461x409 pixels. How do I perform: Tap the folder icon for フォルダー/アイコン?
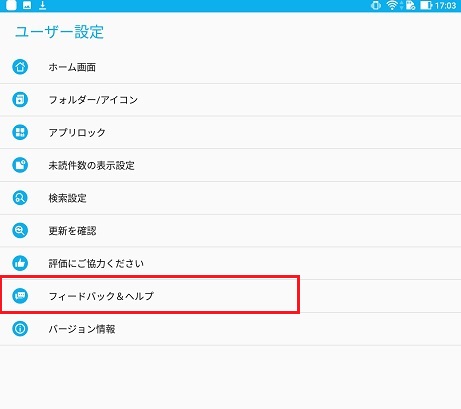pyautogui.click(x=20, y=100)
